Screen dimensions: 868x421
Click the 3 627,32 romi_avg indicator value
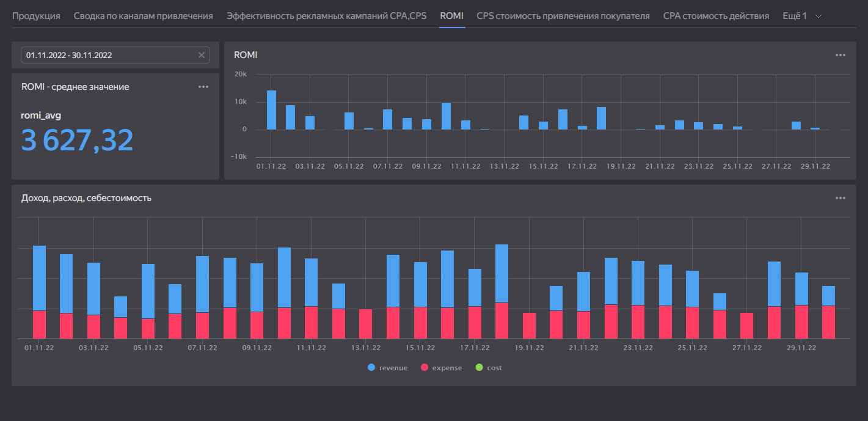(78, 140)
